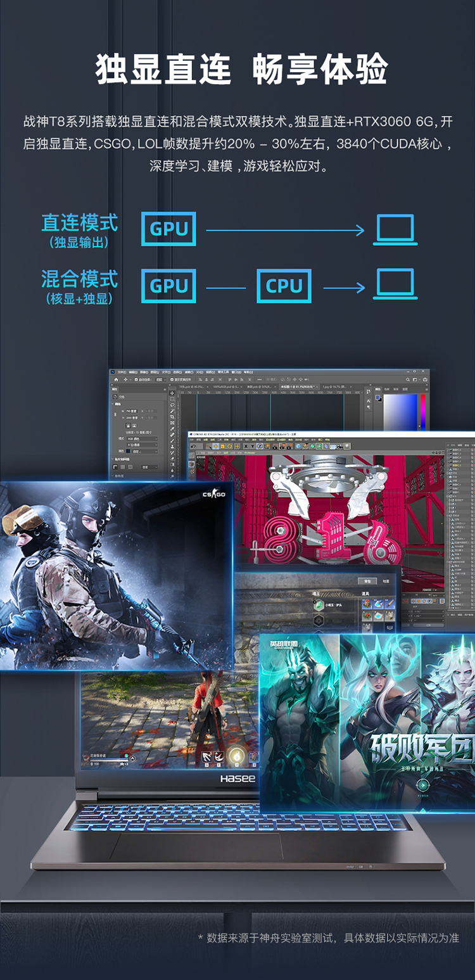Click the canvas height H input field

pos(132,417)
